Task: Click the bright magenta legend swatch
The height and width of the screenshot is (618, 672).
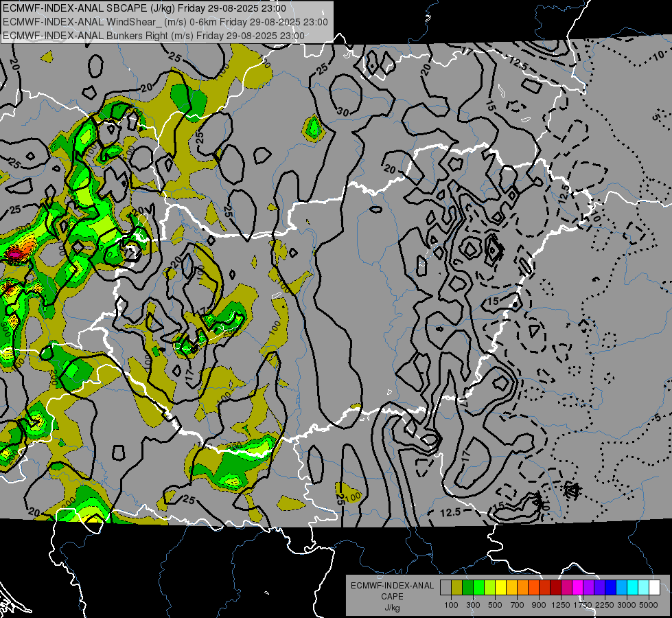Action: 578,587
